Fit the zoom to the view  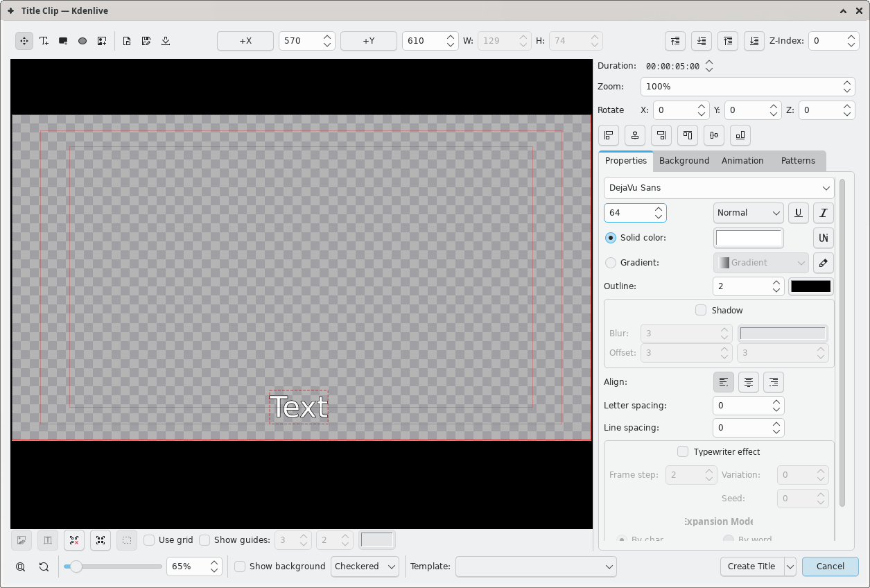21,567
